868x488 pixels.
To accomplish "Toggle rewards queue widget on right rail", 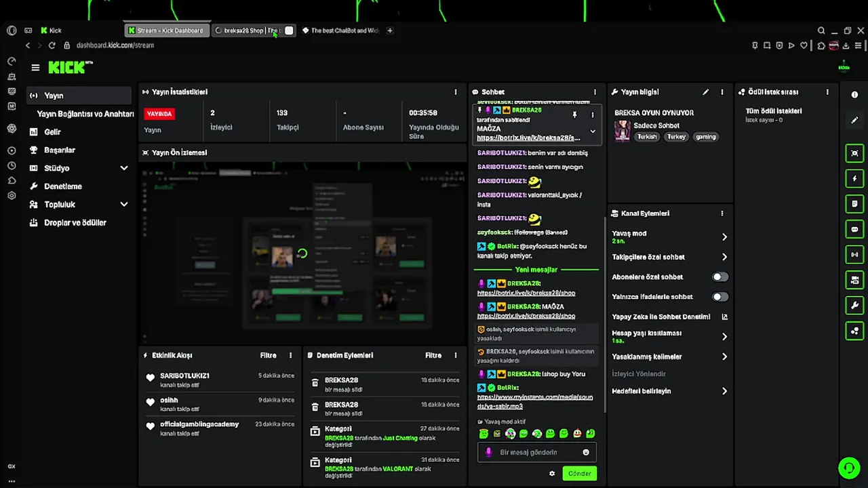I will [854, 331].
